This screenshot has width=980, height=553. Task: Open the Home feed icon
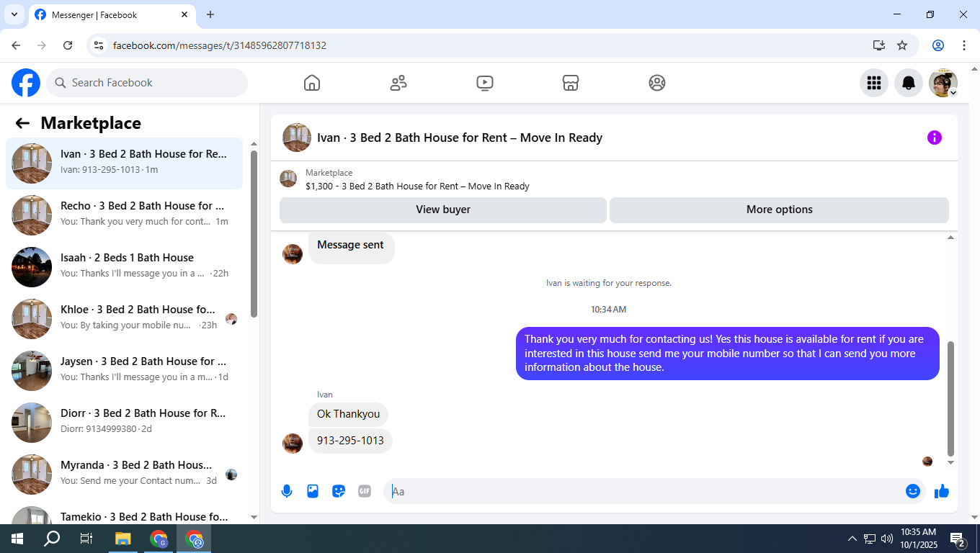coord(312,83)
